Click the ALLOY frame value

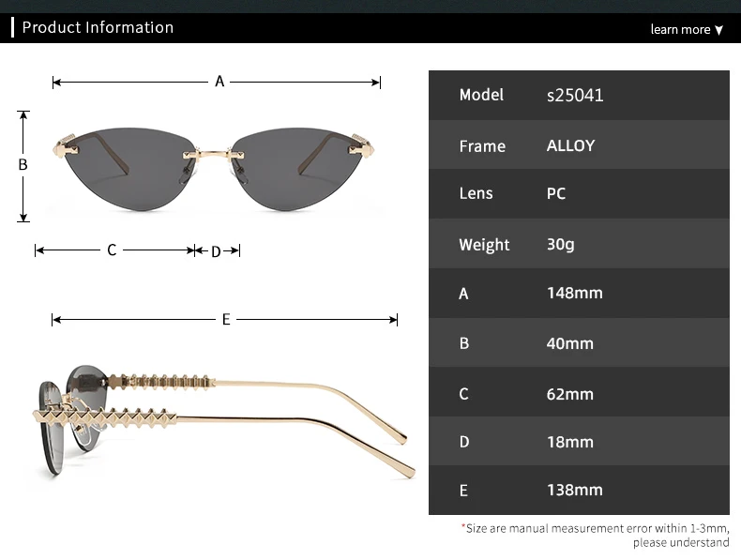tap(570, 145)
